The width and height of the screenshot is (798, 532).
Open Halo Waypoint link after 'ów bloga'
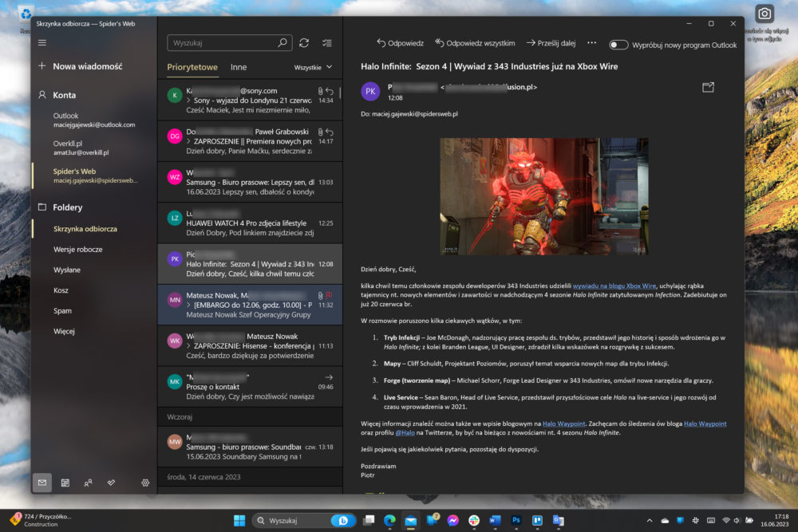pos(705,424)
